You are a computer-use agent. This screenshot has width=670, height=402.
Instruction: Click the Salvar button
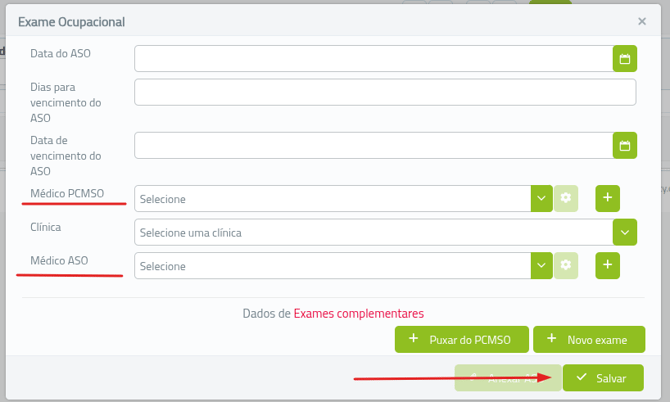tap(602, 378)
